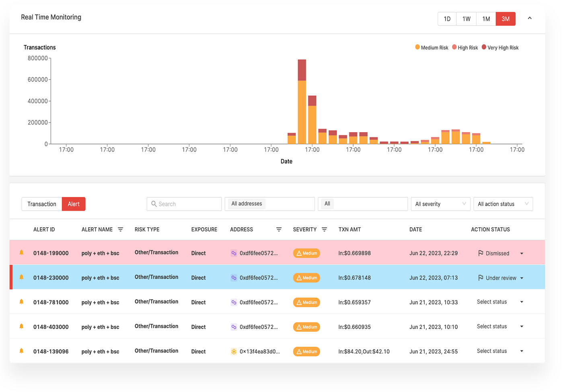Click the BNB chain icon next to 0x13f4ea83d0
The image size is (563, 392).
[x=234, y=351]
